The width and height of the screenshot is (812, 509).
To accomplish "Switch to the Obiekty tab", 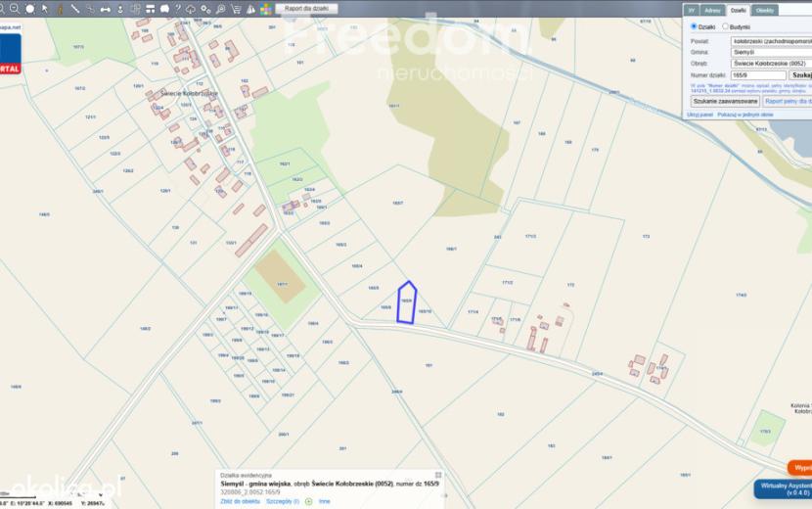I will tap(764, 11).
